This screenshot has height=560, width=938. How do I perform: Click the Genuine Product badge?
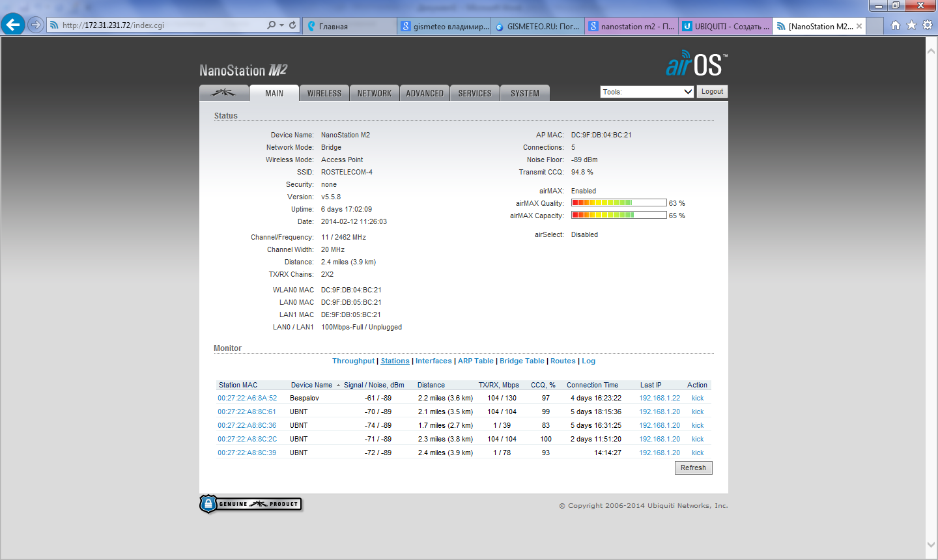tap(251, 504)
